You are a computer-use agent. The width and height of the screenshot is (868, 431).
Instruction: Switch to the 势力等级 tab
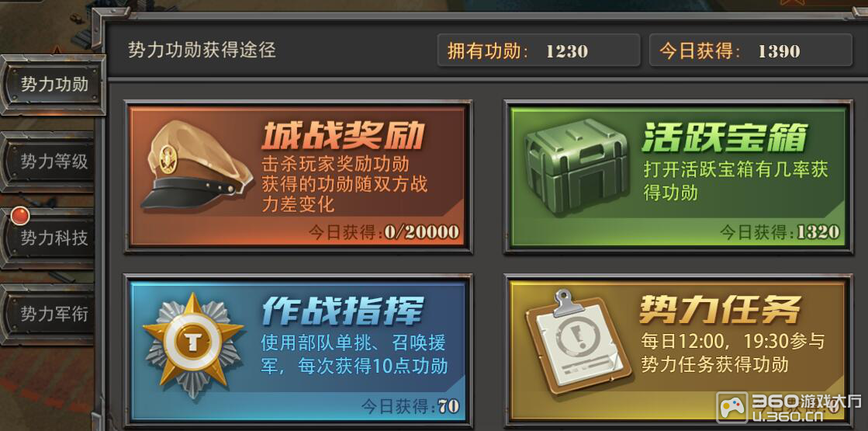(54, 162)
